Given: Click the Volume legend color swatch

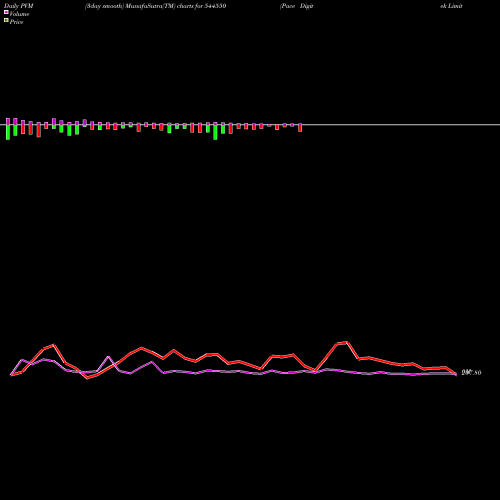Looking at the screenshot, I should pyautogui.click(x=6, y=12).
